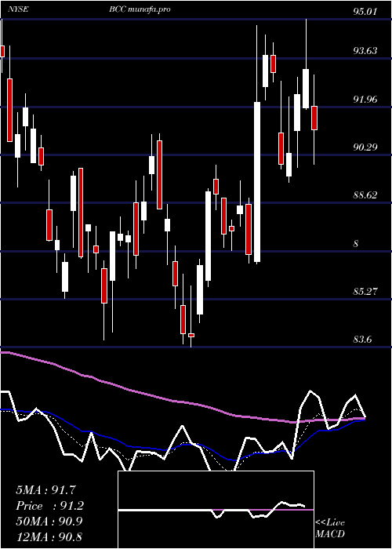The height and width of the screenshot is (549, 392).
Task: Click inside the Live MACD inset chart
Action: coord(216,510)
